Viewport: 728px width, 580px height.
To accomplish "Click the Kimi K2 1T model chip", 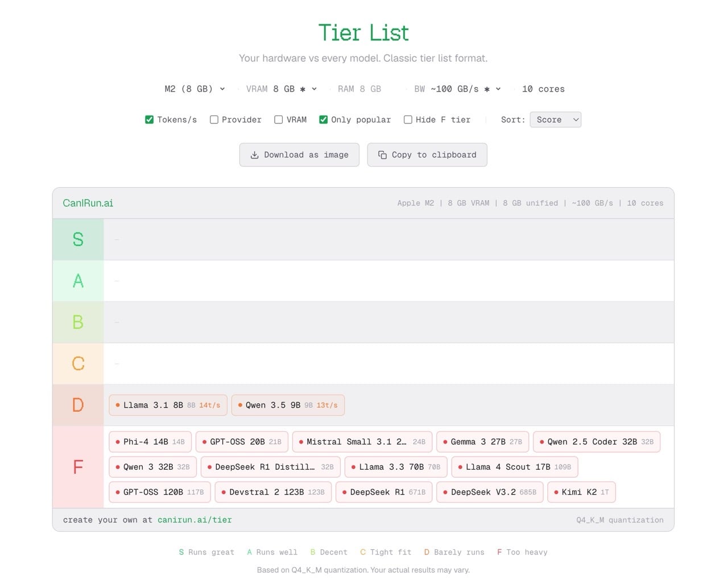I will pos(581,492).
